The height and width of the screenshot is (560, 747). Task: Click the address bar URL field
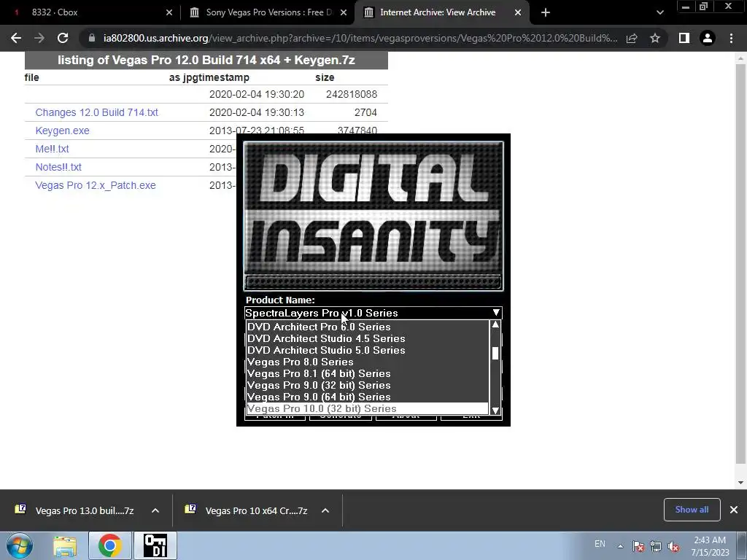360,38
